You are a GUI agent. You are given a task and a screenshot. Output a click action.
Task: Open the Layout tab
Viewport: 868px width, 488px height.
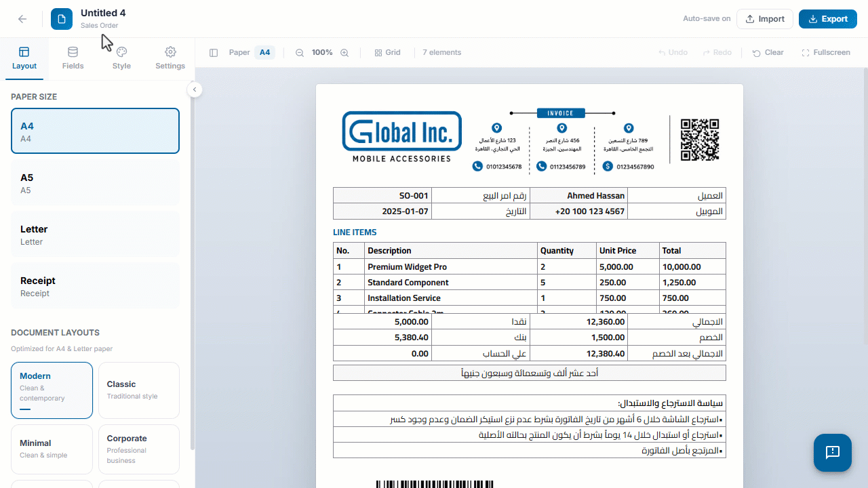[24, 58]
